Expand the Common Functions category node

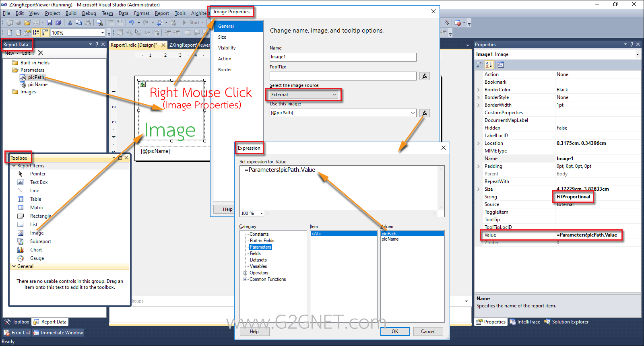click(245, 279)
